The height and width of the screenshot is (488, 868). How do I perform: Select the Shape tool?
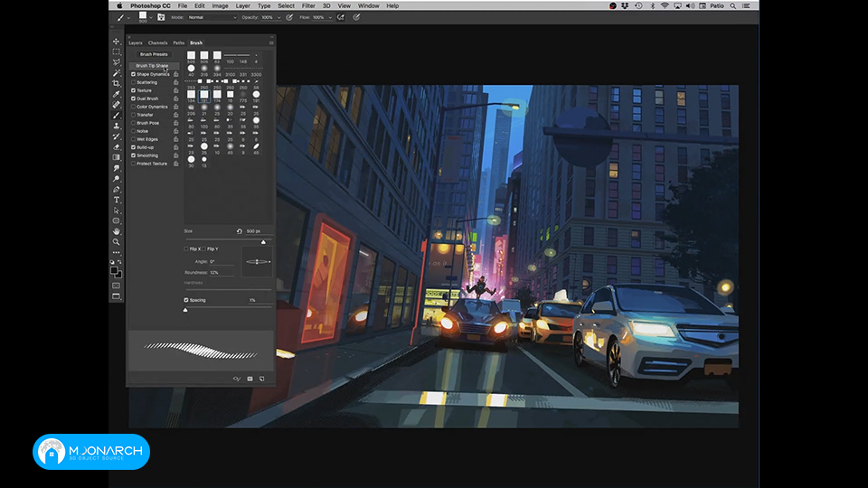coord(117,221)
